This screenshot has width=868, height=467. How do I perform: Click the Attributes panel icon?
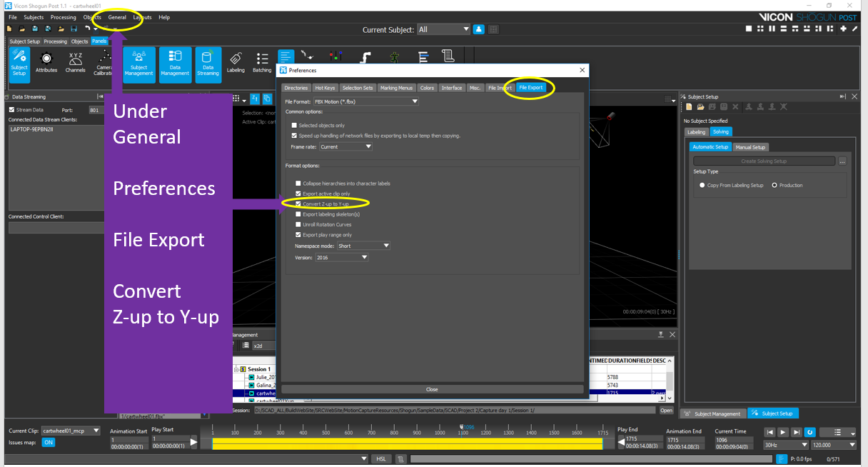(46, 62)
